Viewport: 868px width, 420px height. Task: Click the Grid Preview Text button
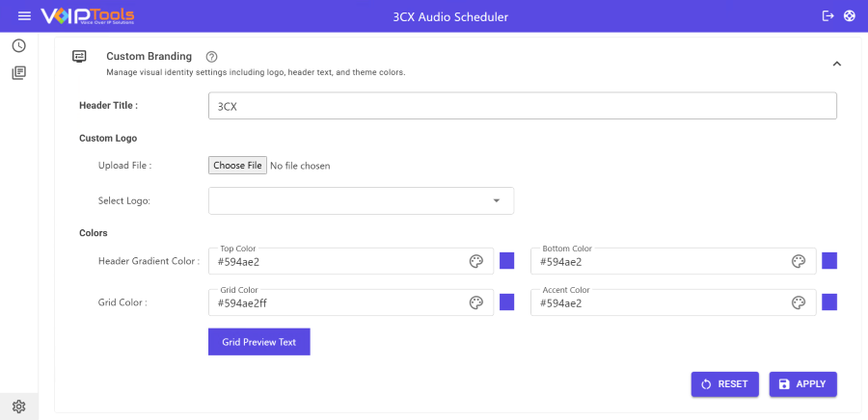[x=258, y=342]
